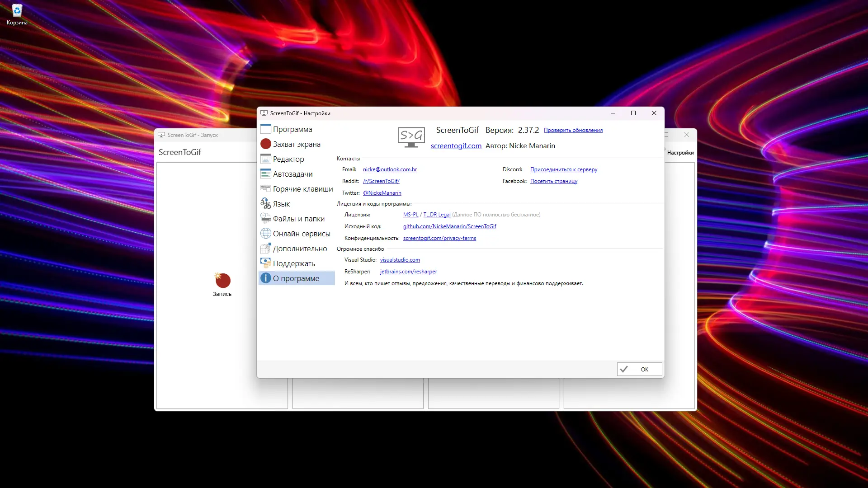868x488 pixels.
Task: Click the Проверить обновления link
Action: point(573,130)
